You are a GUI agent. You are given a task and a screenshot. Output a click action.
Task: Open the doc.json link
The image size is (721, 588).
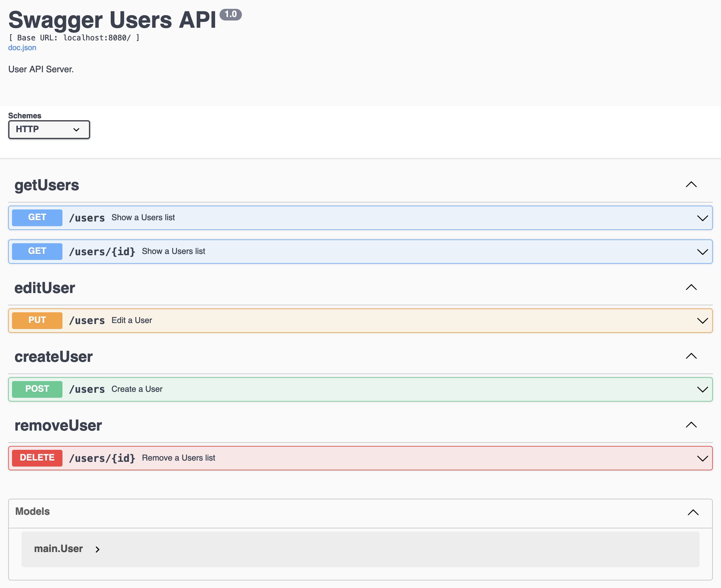click(22, 48)
